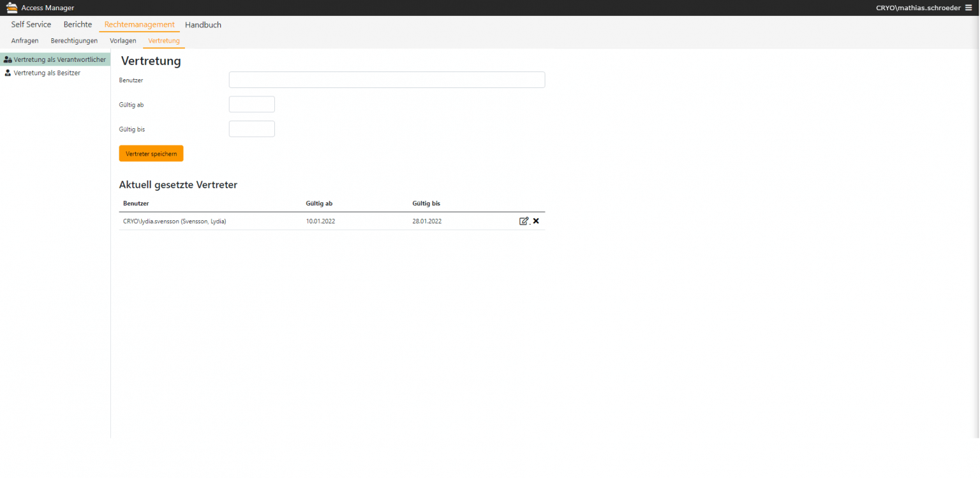Select the Vertretung sub-tab
Viewport: 980px width, 478px height.
tap(164, 41)
